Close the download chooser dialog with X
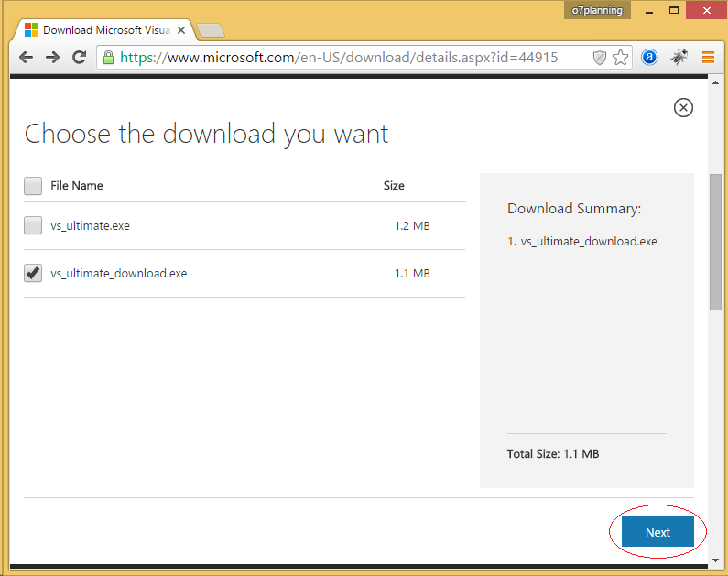 click(x=683, y=108)
